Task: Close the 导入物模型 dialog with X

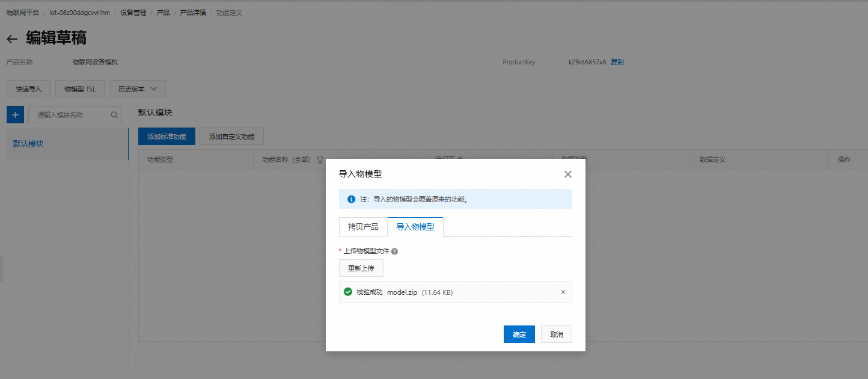Action: pyautogui.click(x=567, y=174)
